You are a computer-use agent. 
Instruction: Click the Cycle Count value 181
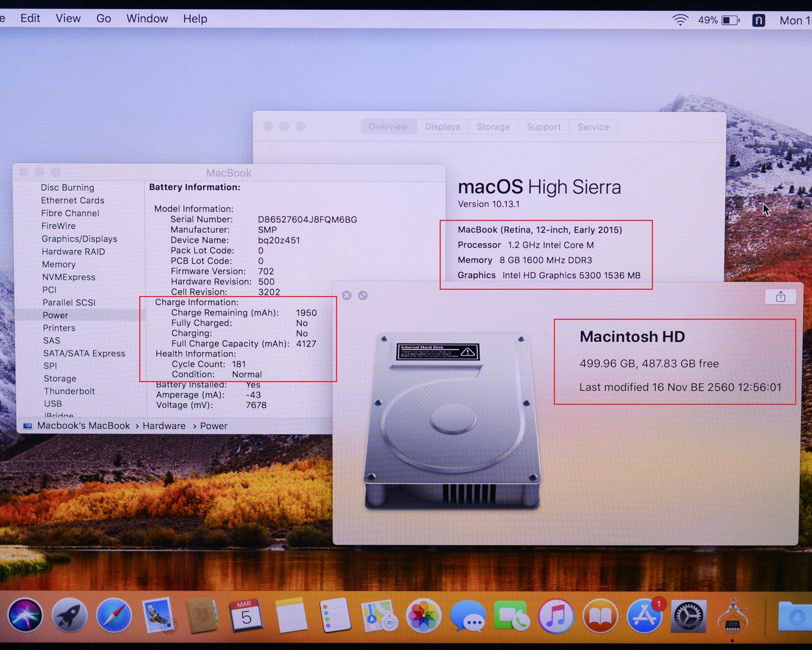pos(239,364)
